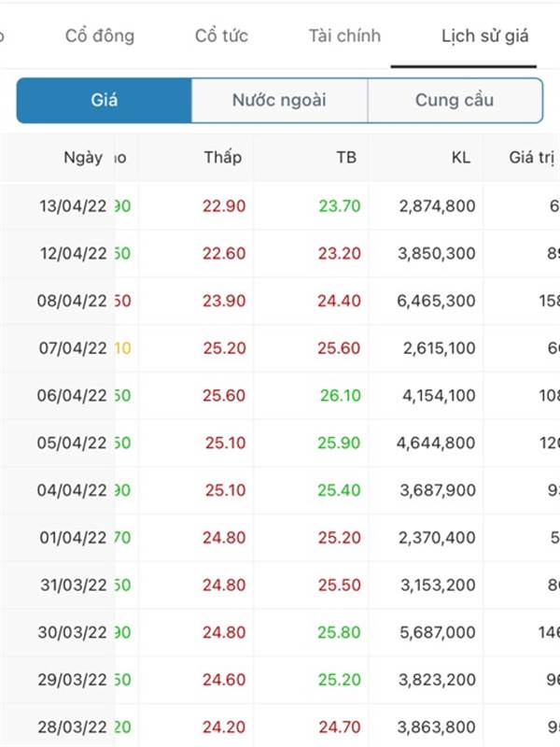Click the Giá trị column header

[532, 158]
